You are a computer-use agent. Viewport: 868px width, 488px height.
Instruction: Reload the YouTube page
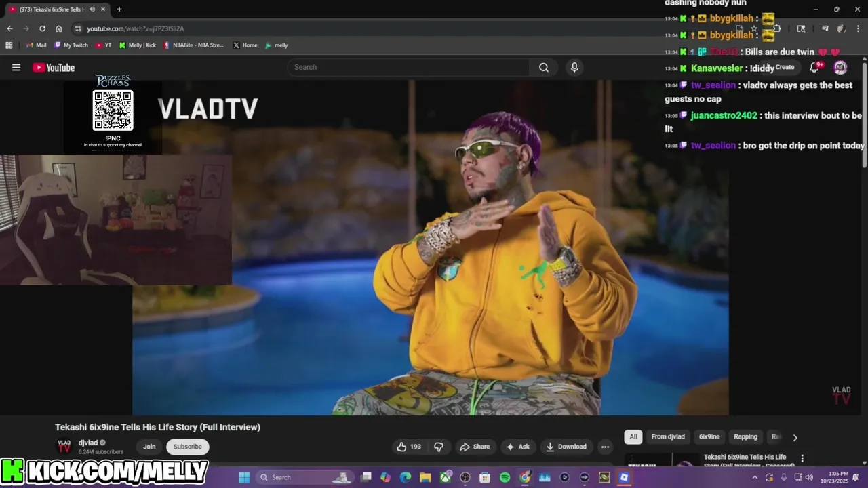[x=42, y=28]
